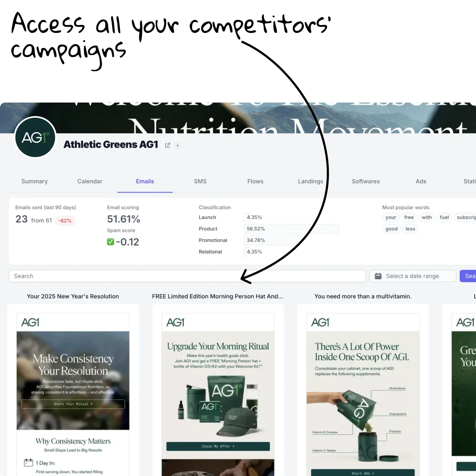Select the 'with' popular word tag
Screen dimensions: 476x476
coord(427,217)
